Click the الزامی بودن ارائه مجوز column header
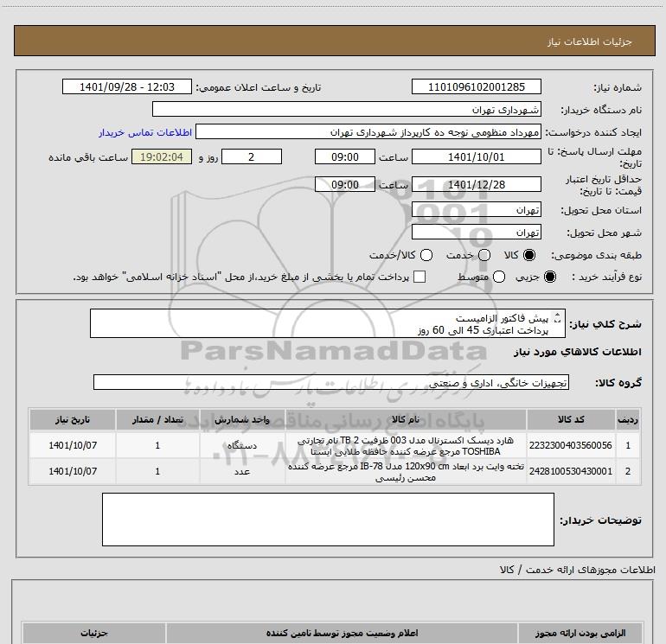The height and width of the screenshot is (644, 666). (580, 633)
